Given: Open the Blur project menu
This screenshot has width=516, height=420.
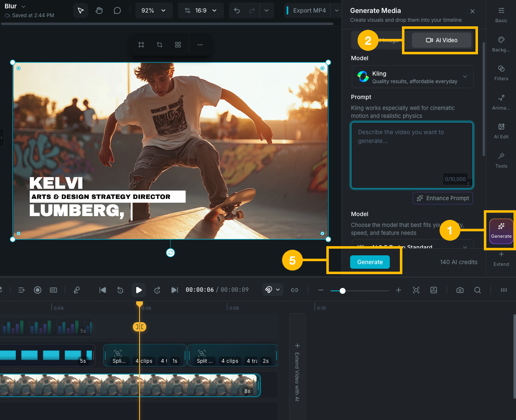Looking at the screenshot, I should tap(14, 6).
